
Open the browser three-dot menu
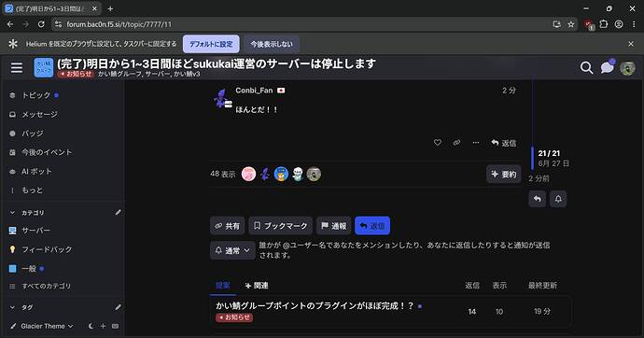point(634,24)
